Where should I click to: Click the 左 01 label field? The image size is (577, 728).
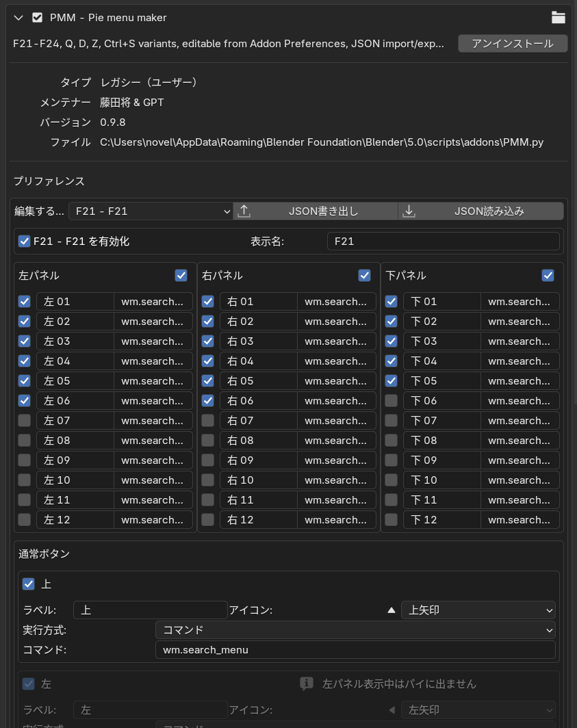(75, 302)
